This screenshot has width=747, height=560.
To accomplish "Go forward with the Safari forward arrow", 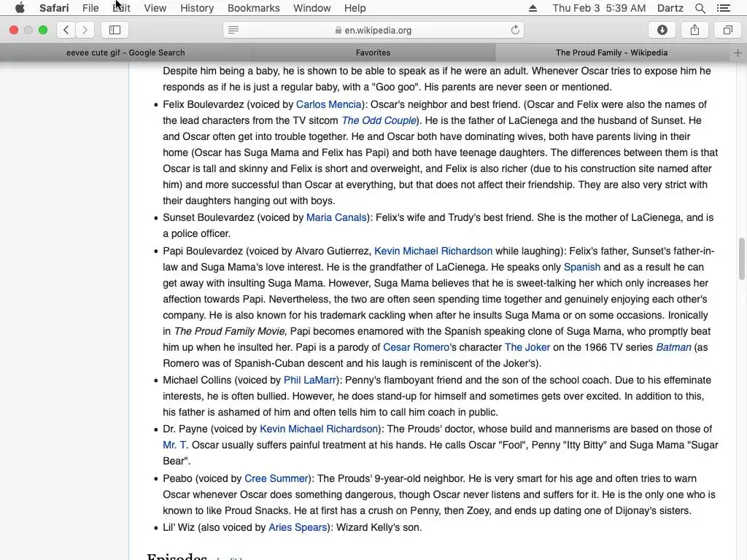I will pyautogui.click(x=85, y=30).
